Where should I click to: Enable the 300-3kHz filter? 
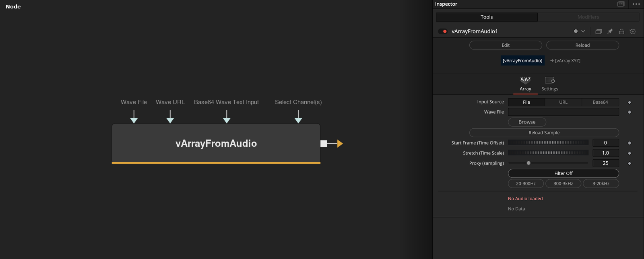tap(563, 183)
